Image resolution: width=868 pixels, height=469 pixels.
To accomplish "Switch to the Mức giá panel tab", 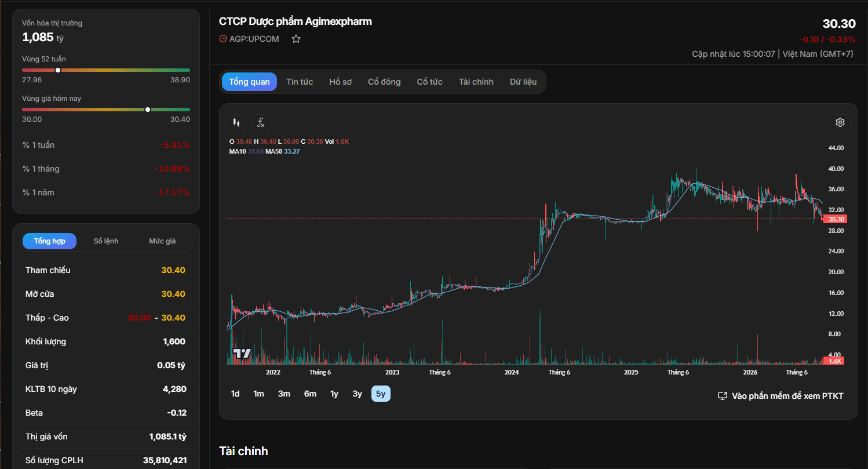I will tap(162, 241).
